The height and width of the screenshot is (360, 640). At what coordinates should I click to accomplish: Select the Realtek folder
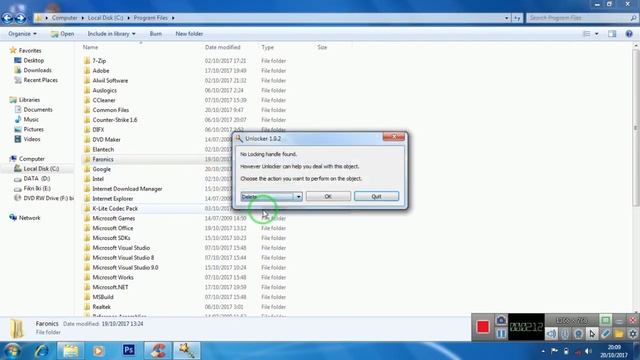(x=102, y=307)
